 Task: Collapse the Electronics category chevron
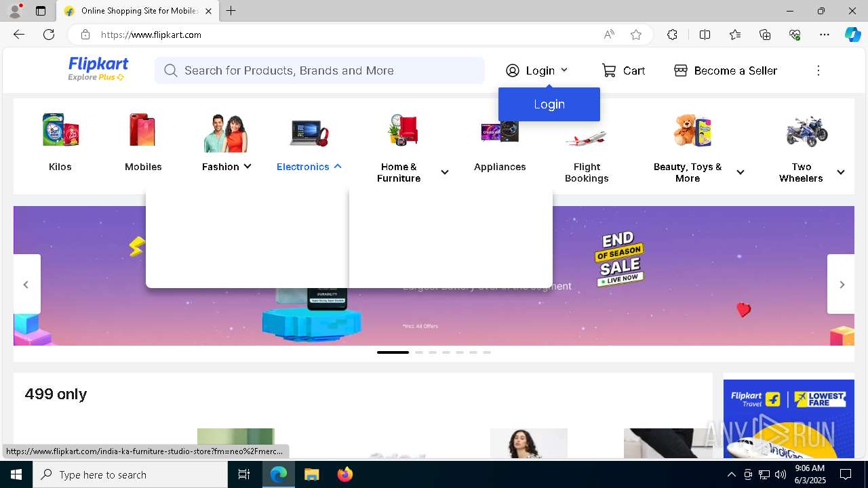338,166
